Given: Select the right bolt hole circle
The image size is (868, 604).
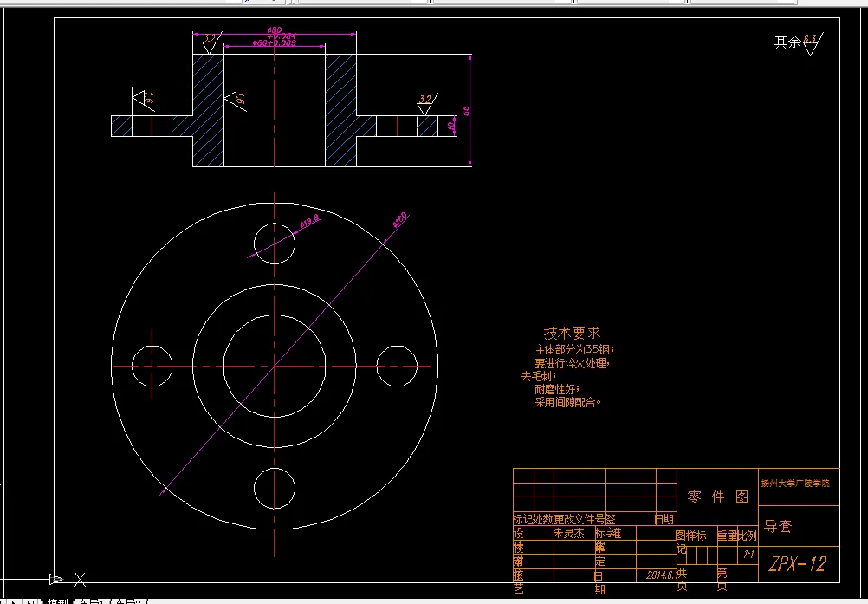Looking at the screenshot, I should (397, 366).
